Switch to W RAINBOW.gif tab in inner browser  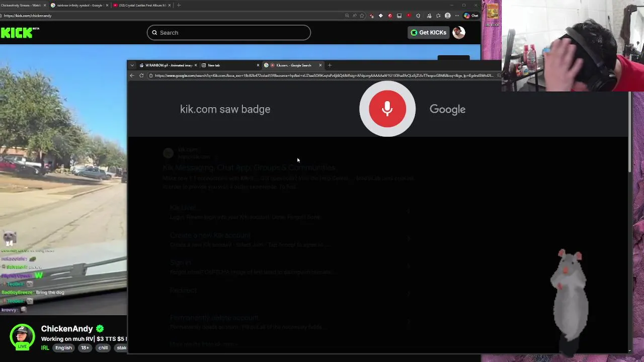click(x=169, y=65)
